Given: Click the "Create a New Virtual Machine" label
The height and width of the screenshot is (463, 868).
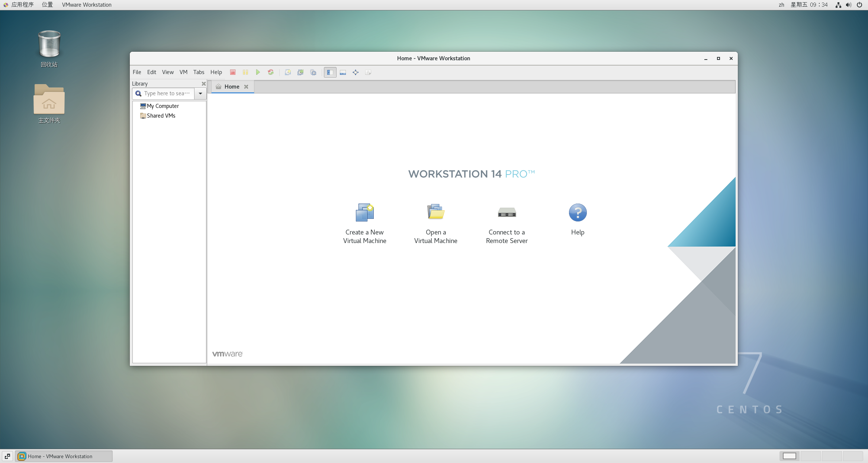Looking at the screenshot, I should 365,237.
